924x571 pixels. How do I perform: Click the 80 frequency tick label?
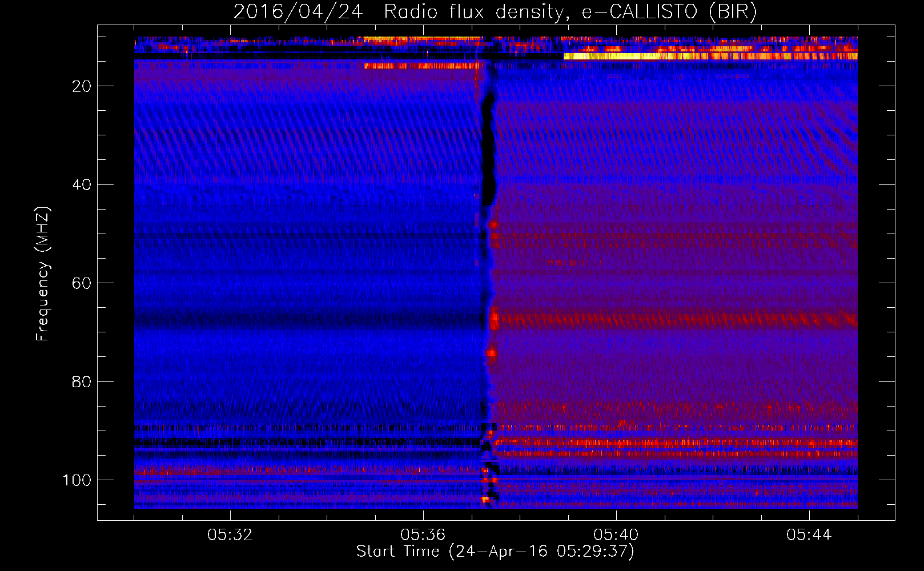pos(82,381)
